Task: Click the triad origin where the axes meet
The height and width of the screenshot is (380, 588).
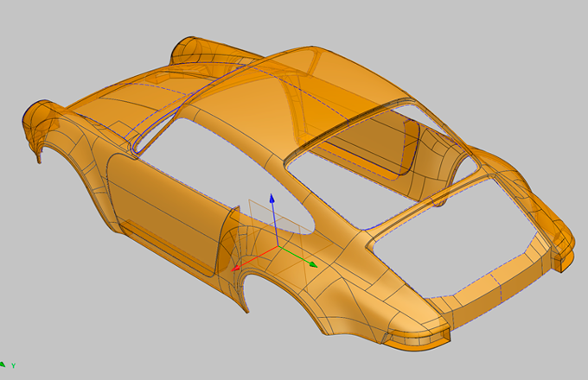Action: pos(274,245)
